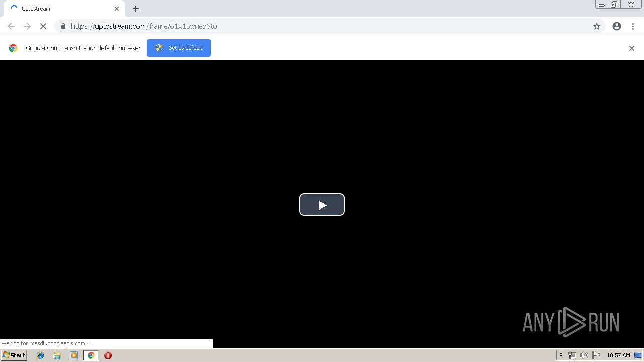Minimize the Chrome window
644x362 pixels.
[x=601, y=5]
